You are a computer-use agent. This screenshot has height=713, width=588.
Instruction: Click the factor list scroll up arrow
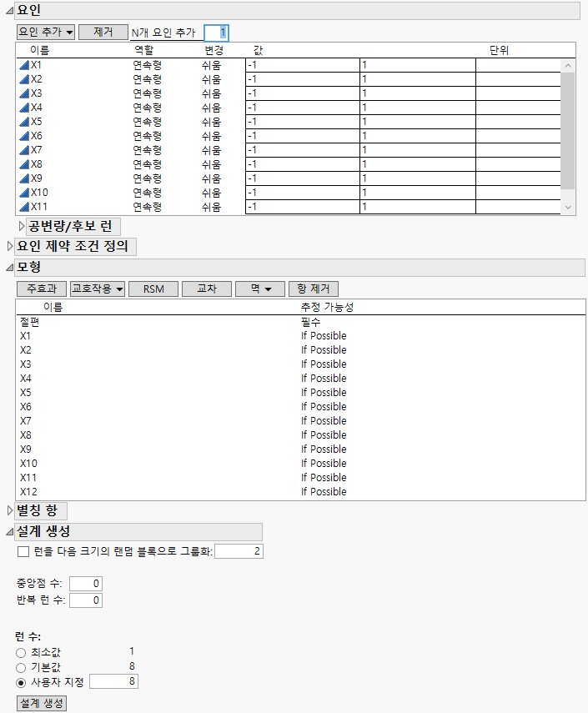[568, 66]
